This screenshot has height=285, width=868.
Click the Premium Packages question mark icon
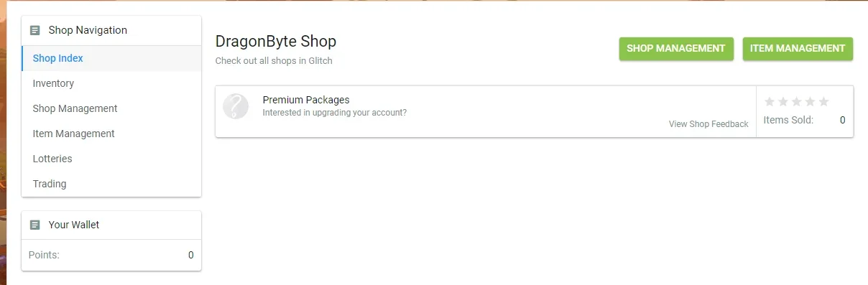[236, 106]
